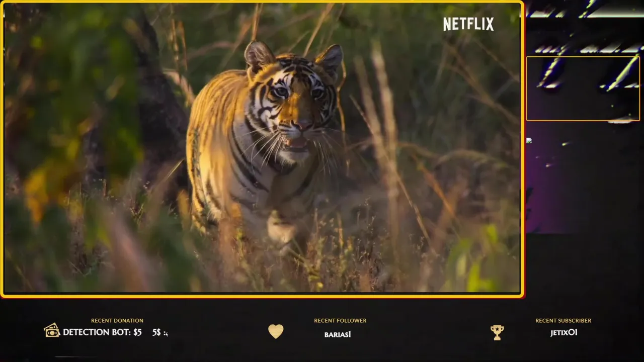Click the recent follower heart icon
Image resolution: width=644 pixels, height=362 pixels.
pyautogui.click(x=276, y=331)
